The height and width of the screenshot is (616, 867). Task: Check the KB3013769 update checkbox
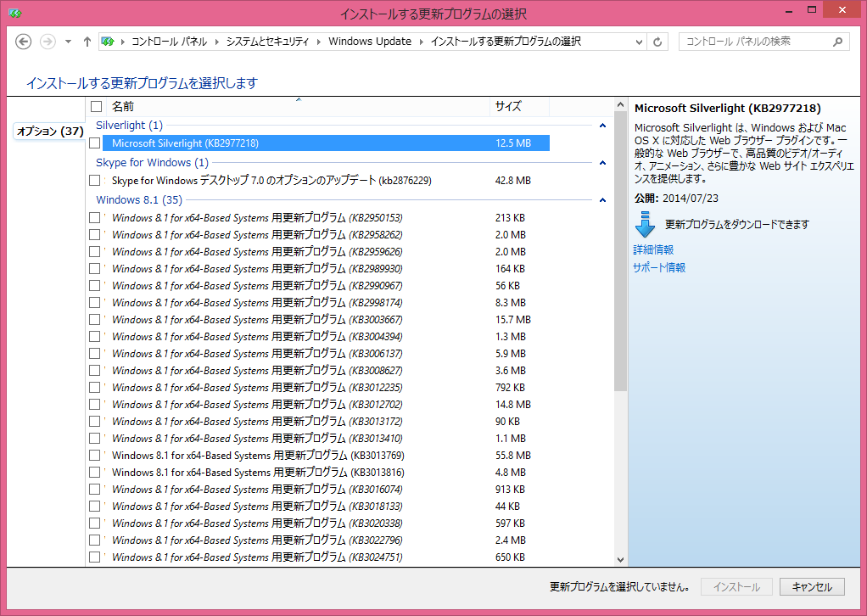[x=94, y=456]
